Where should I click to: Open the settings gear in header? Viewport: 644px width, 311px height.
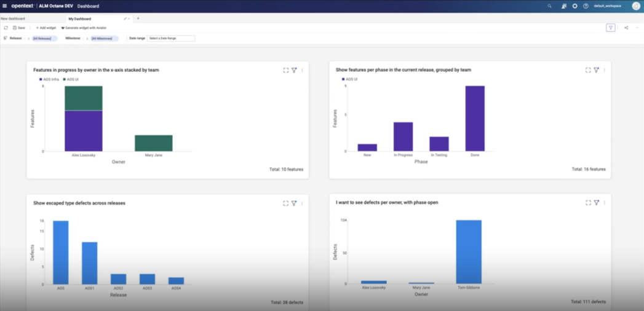click(x=574, y=6)
